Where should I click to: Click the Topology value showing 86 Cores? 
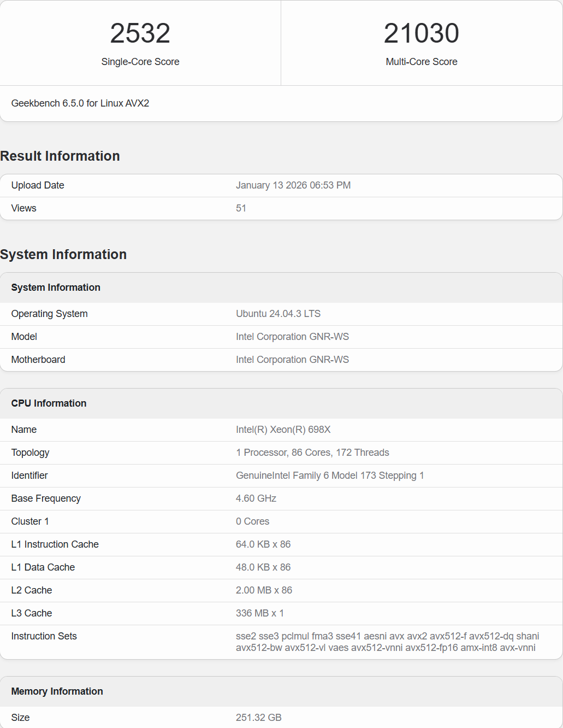point(312,452)
